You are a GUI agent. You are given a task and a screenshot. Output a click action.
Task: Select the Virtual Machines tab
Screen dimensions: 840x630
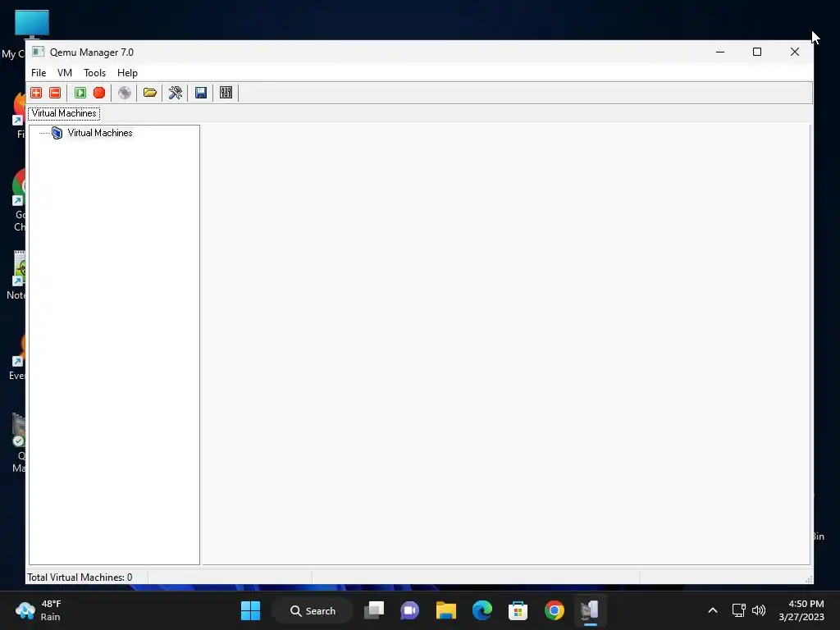click(64, 113)
